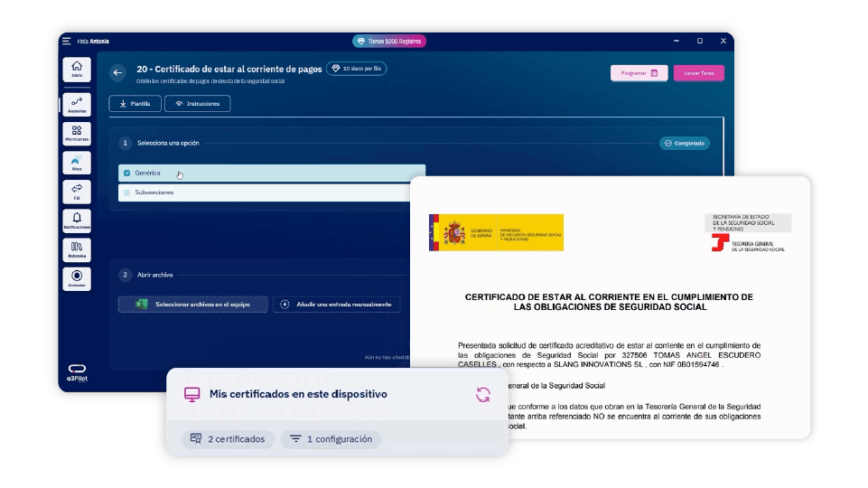Screen dimensions: 868x488
Task: Minimize the a3Pilot window
Action: click(676, 41)
